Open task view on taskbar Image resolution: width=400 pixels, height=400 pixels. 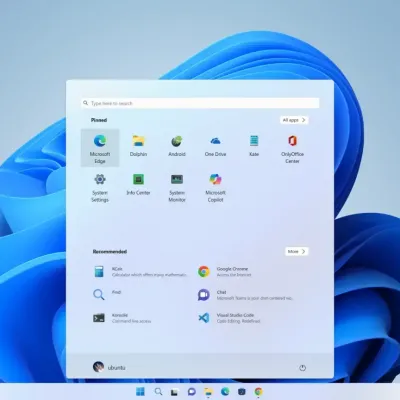point(175,392)
